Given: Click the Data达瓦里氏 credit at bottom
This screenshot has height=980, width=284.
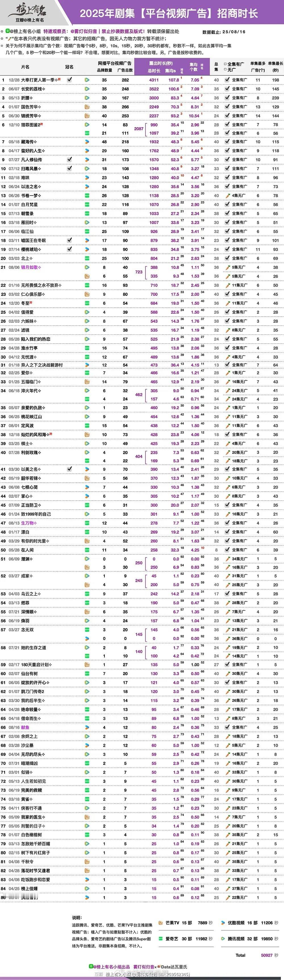Looking at the screenshot, I should tap(174, 967).
